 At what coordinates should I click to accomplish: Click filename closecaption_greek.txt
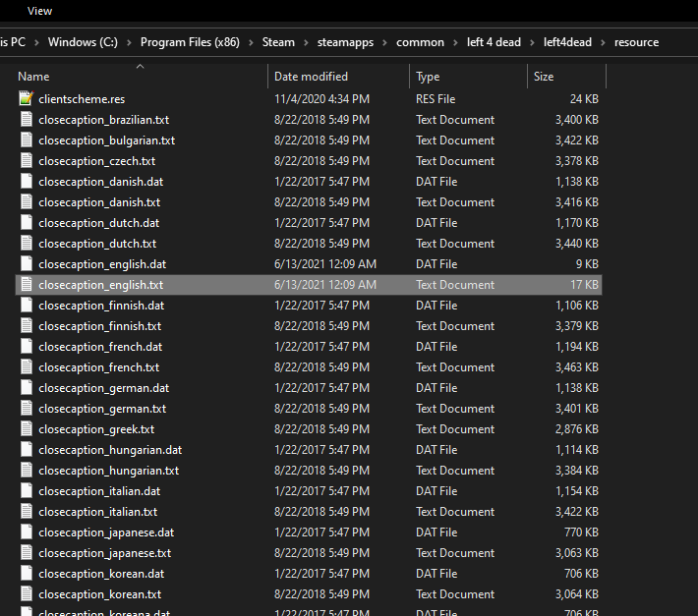pyautogui.click(x=96, y=429)
